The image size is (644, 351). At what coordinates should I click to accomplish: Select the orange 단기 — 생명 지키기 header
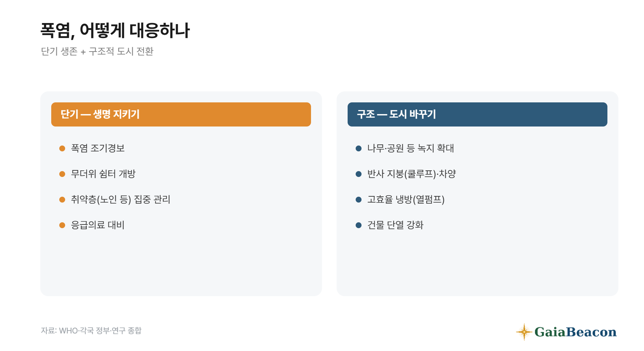[x=181, y=114]
